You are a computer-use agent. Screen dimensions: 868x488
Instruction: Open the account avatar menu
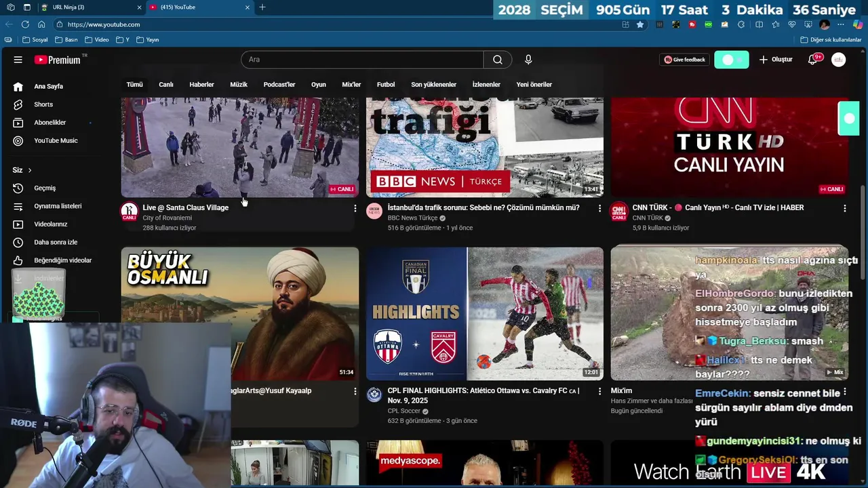coord(839,60)
